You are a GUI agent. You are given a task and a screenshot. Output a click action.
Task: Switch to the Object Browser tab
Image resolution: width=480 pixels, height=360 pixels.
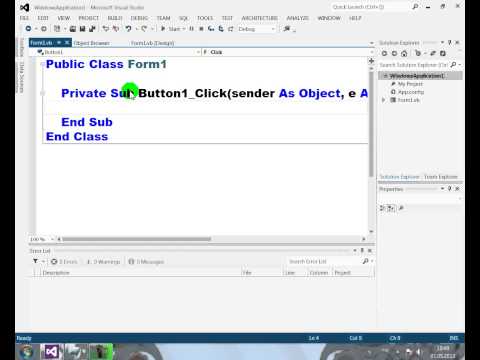click(x=91, y=43)
